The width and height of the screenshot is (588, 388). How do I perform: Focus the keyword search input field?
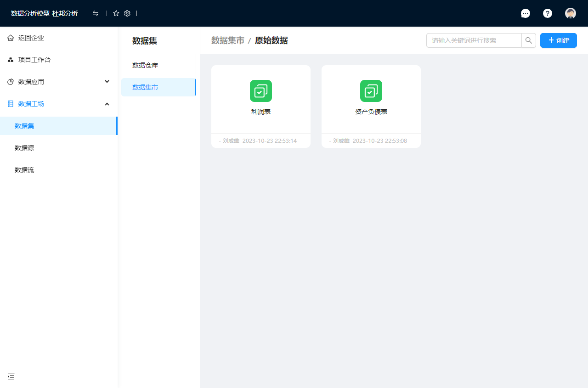pyautogui.click(x=474, y=40)
